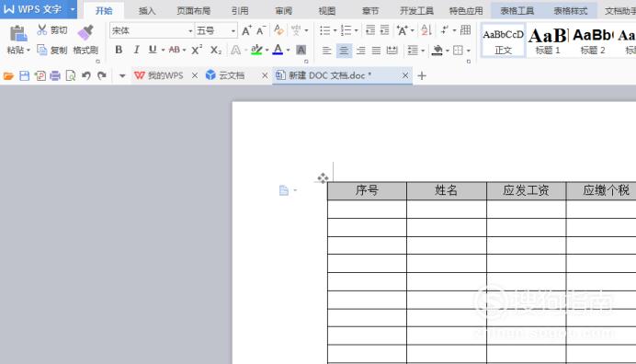Click the line spacing icon
636x364 pixels.
[413, 51]
